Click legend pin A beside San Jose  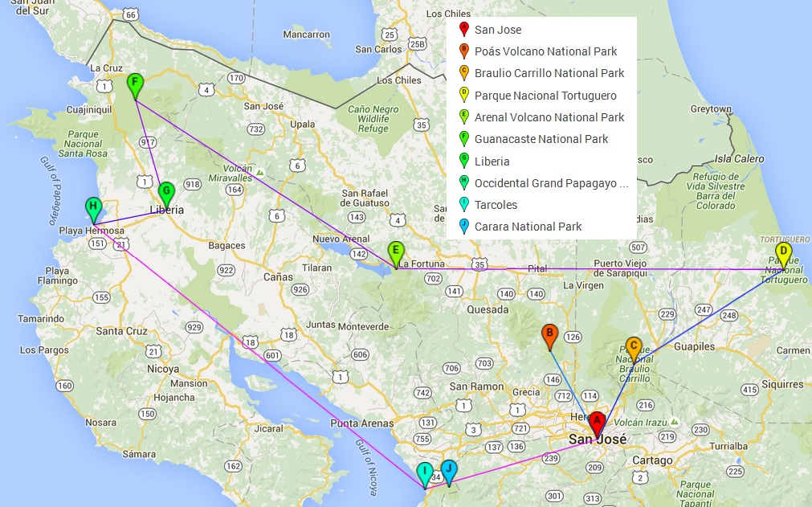coord(464,29)
